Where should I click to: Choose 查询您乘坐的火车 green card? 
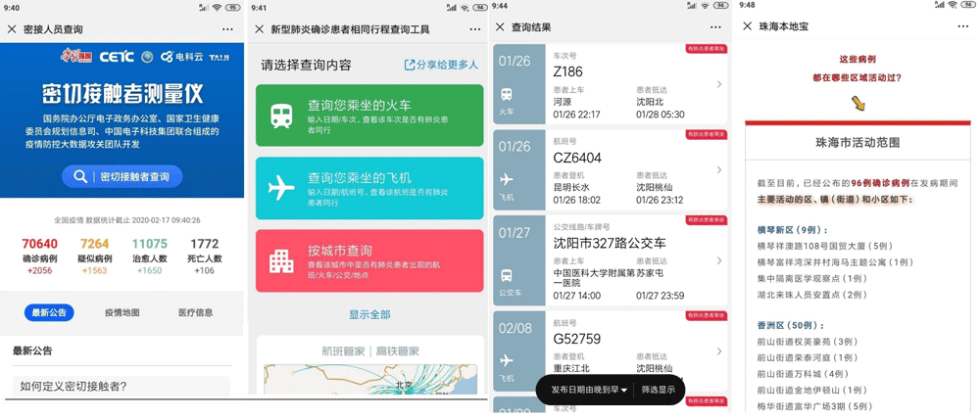369,115
